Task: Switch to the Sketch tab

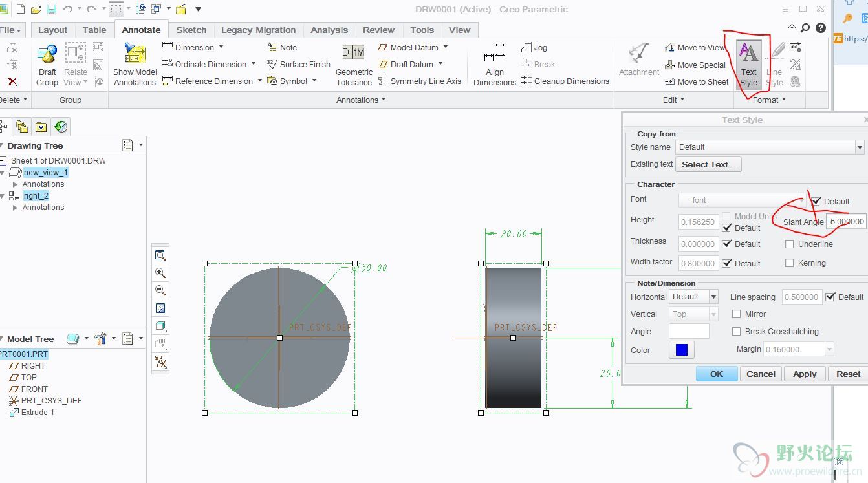Action: pyautogui.click(x=191, y=30)
